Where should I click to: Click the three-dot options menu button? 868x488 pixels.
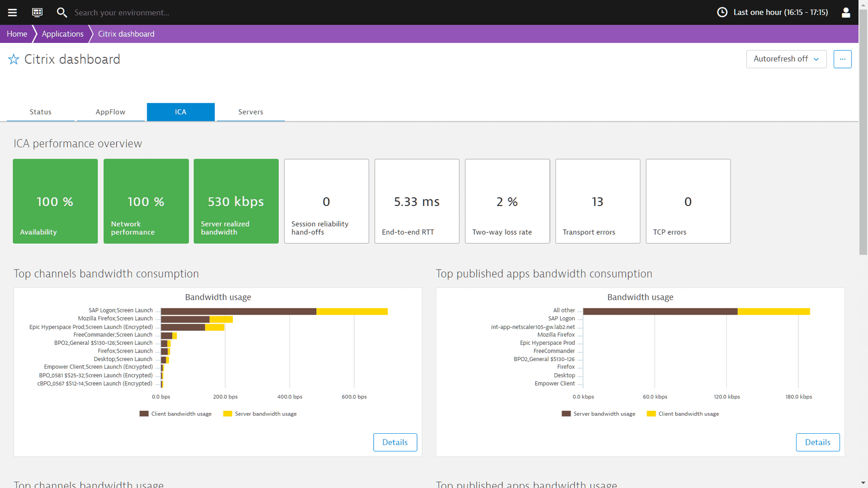point(843,59)
